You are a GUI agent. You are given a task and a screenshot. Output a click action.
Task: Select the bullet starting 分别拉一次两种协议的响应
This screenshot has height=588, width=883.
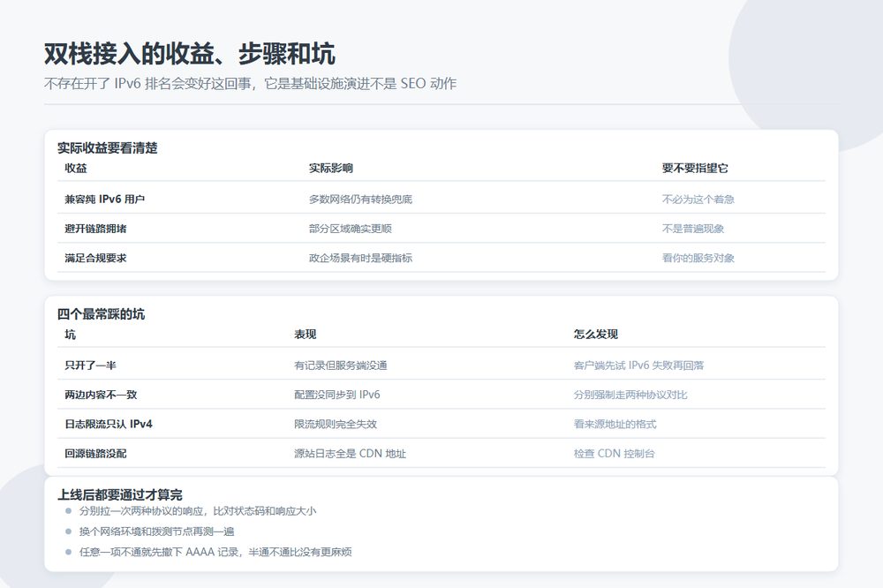coord(198,511)
